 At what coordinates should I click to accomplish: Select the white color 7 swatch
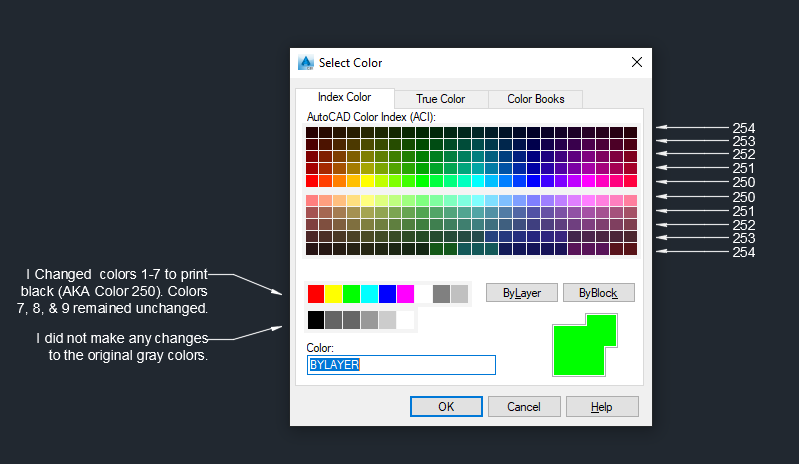coord(423,294)
